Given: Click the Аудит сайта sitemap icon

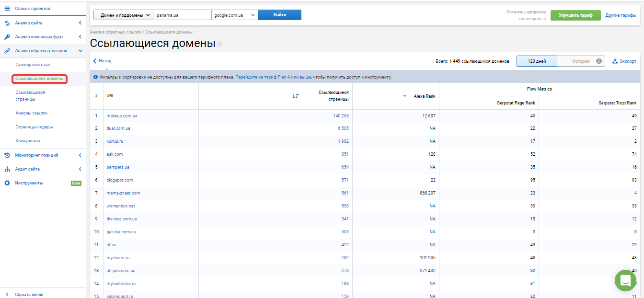Looking at the screenshot, I should tap(7, 169).
